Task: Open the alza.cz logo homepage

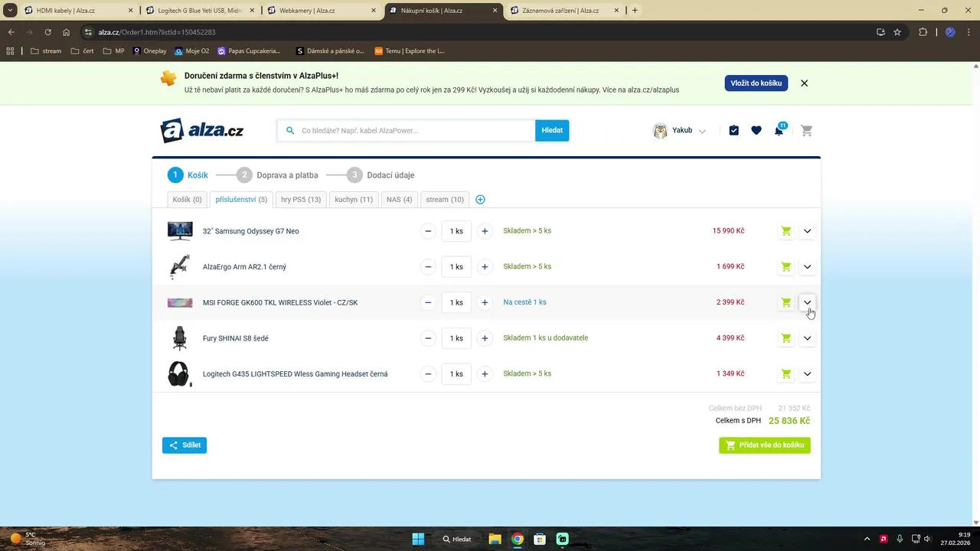Action: 202,131
